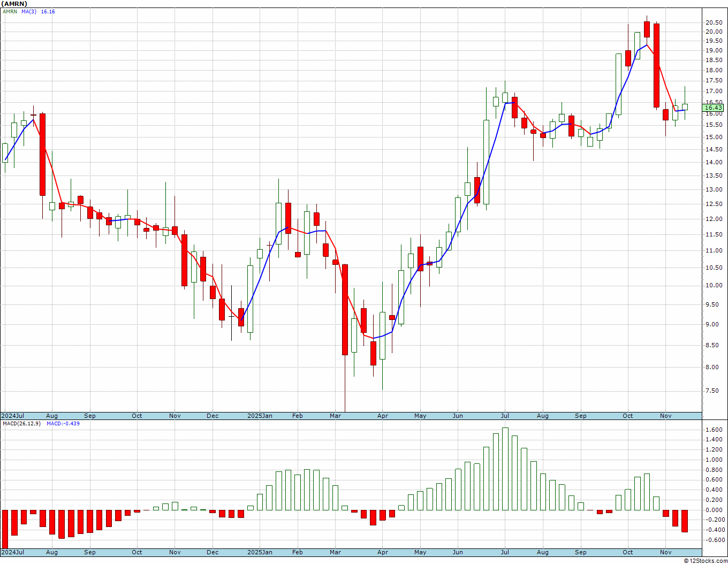Click the 13.00 price axis label

pos(713,190)
